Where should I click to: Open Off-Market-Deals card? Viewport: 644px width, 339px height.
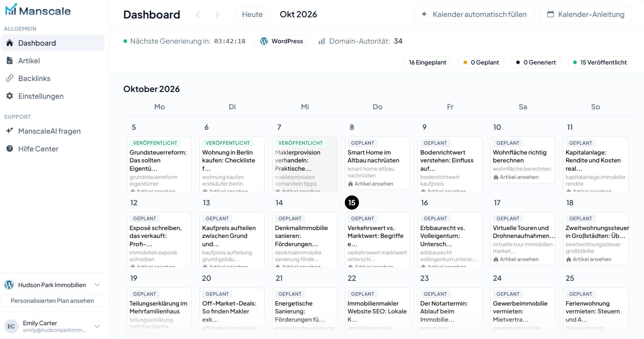(x=232, y=311)
